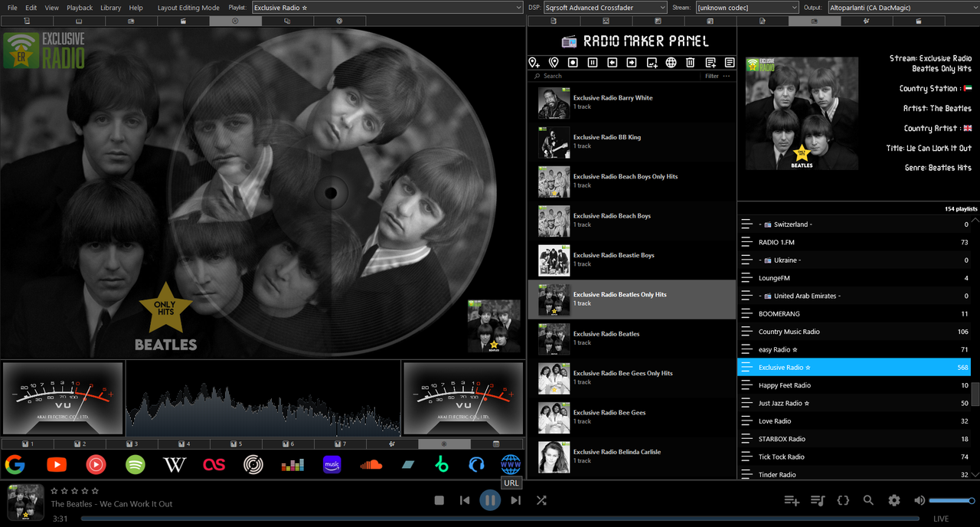This screenshot has width=980, height=527.
Task: Open the View menu
Action: click(x=52, y=8)
